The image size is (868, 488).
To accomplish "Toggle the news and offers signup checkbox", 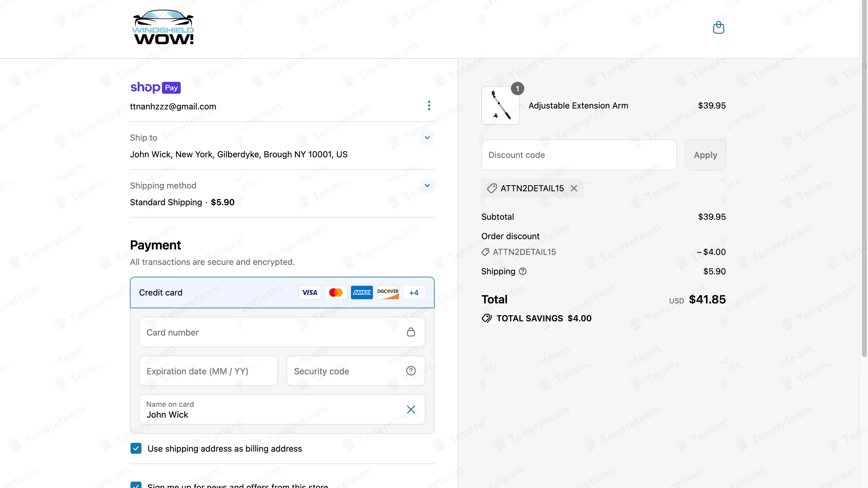I will click(136, 485).
